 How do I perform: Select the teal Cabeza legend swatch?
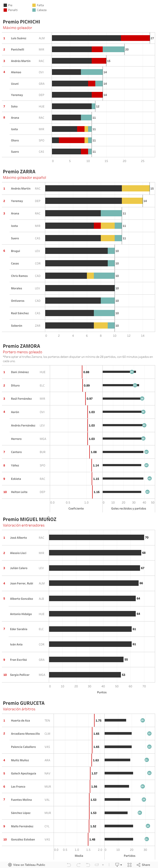click(34, 10)
